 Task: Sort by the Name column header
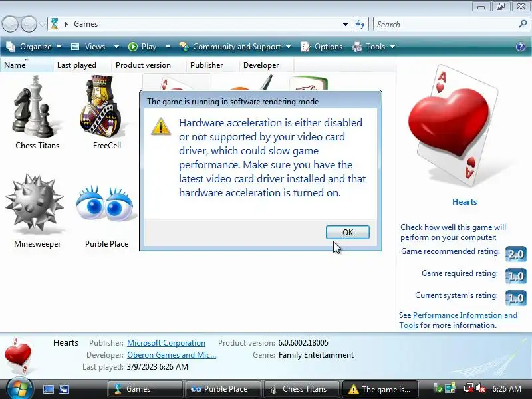click(x=27, y=65)
